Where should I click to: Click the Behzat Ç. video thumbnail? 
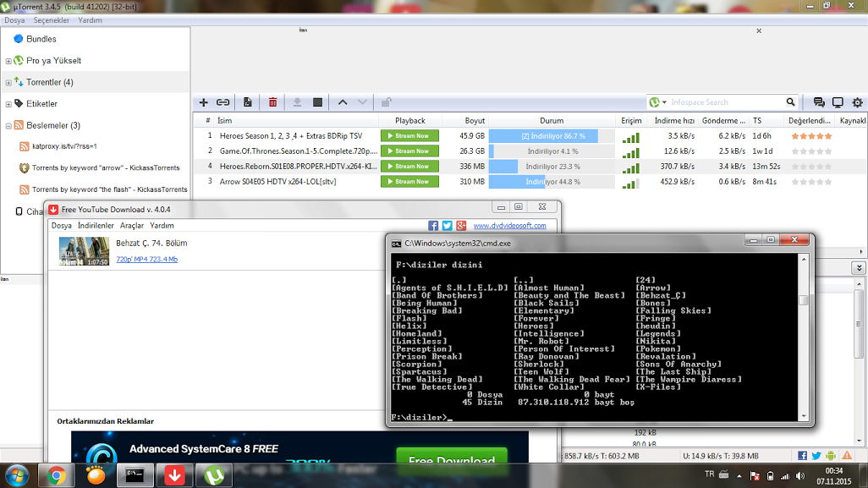click(x=84, y=251)
